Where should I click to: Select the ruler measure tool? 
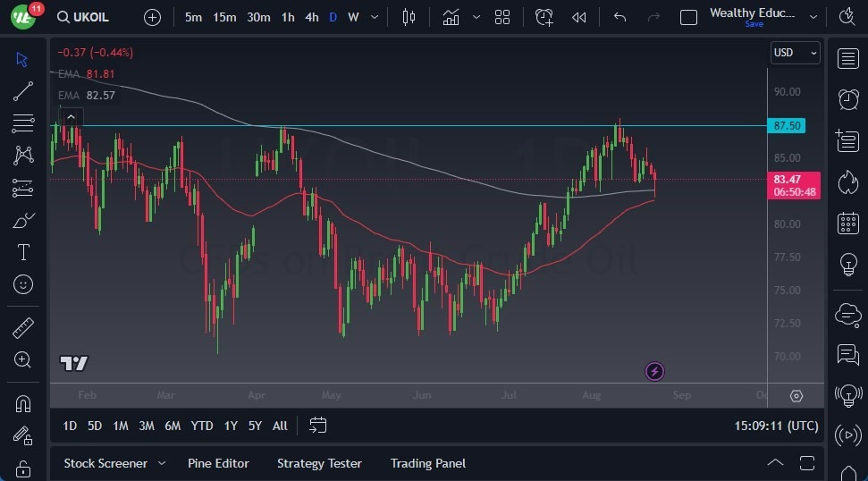pos(23,327)
